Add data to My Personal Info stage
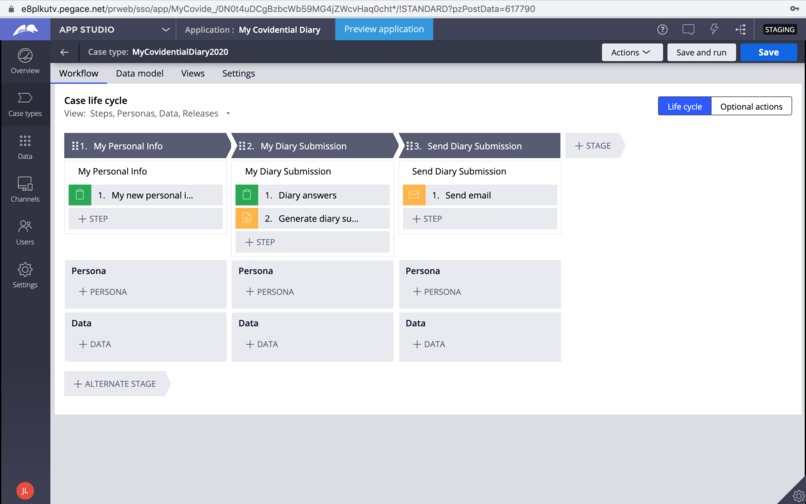Image resolution: width=806 pixels, height=504 pixels. (95, 344)
